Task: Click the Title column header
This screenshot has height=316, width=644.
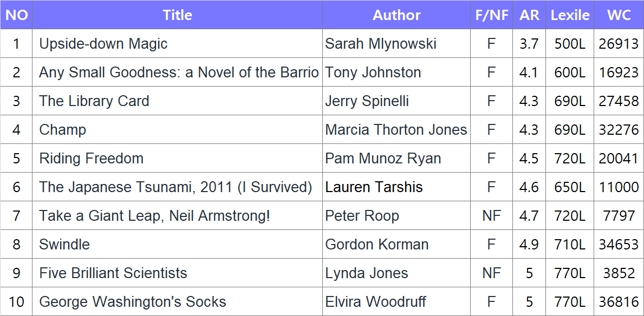Action: click(177, 15)
